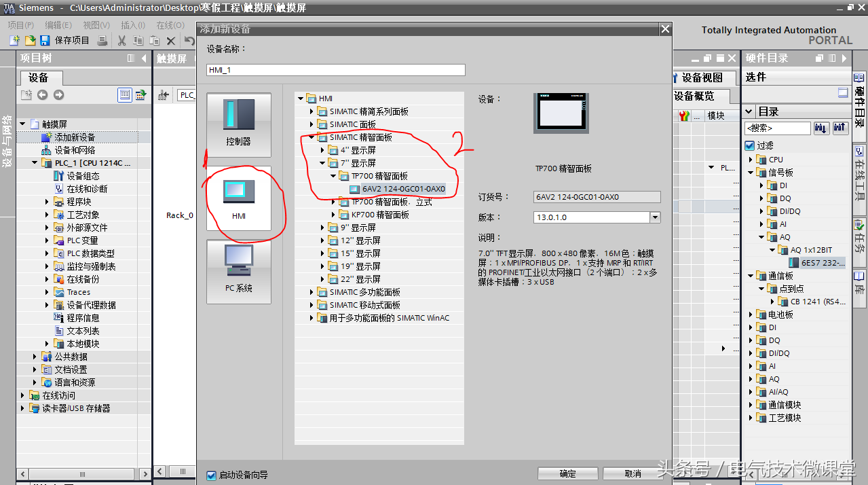Click the search upward icon in 硬件目录
868x485 pixels.
click(x=839, y=128)
